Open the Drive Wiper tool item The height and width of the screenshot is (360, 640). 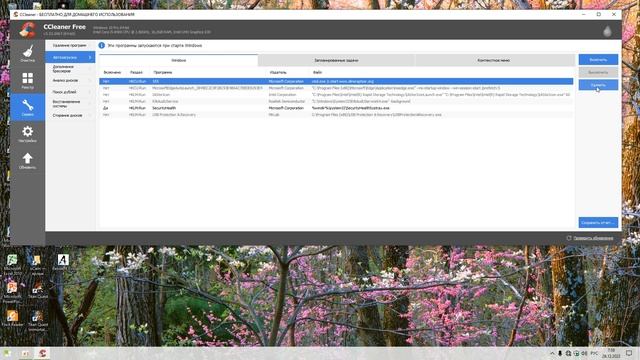tap(70, 116)
